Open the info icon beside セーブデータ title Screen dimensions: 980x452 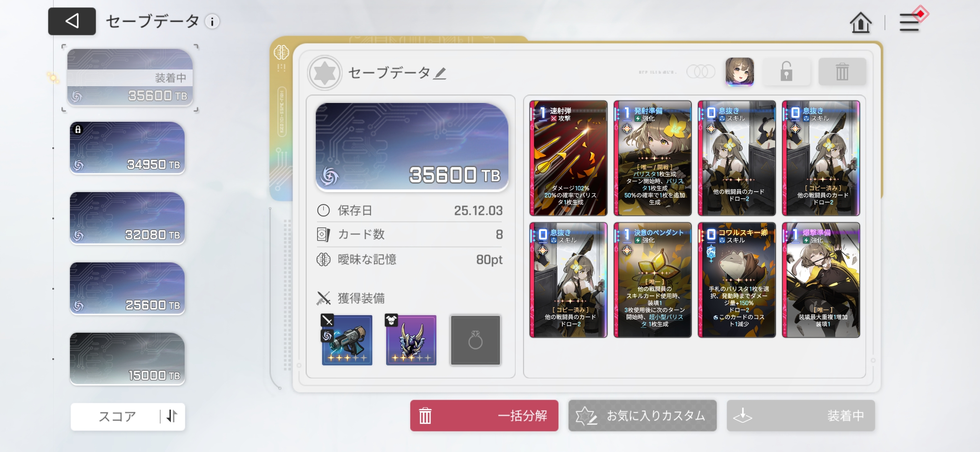(x=212, y=22)
